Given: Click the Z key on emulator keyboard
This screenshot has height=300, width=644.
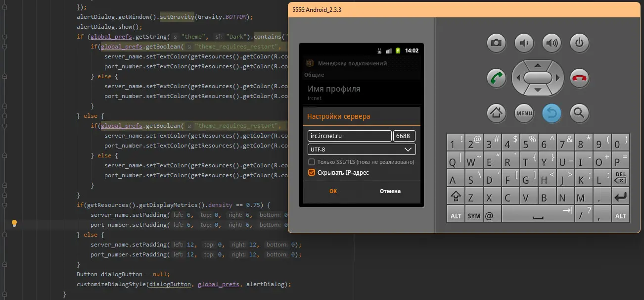Looking at the screenshot, I should point(474,197).
